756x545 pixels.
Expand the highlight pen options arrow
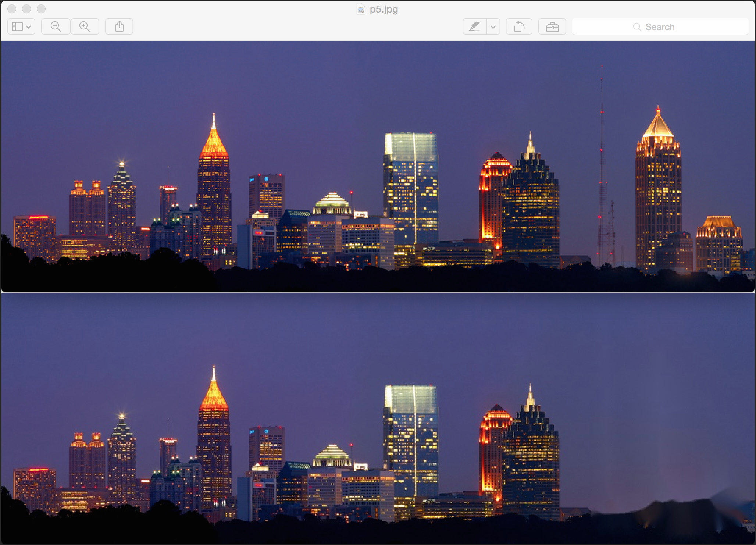[x=493, y=26]
